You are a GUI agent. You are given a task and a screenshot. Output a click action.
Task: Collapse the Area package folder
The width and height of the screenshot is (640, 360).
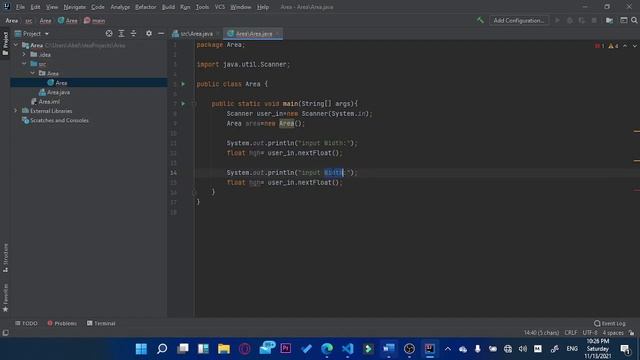[33, 73]
